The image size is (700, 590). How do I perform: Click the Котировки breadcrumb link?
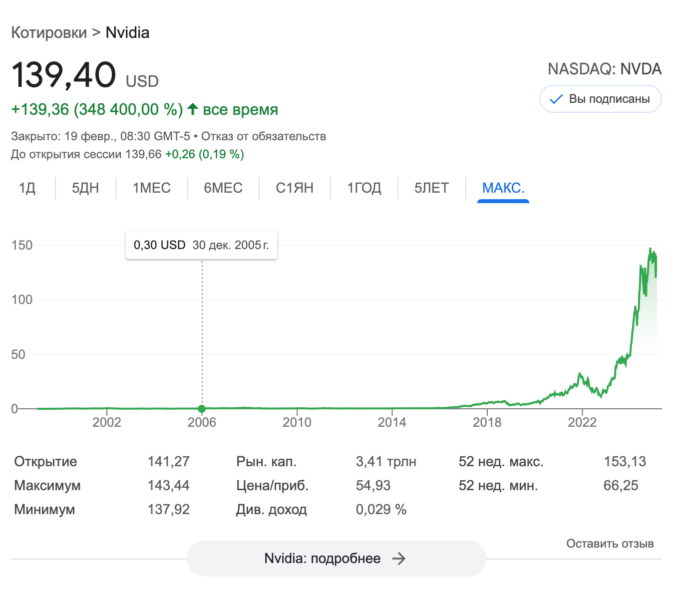49,32
